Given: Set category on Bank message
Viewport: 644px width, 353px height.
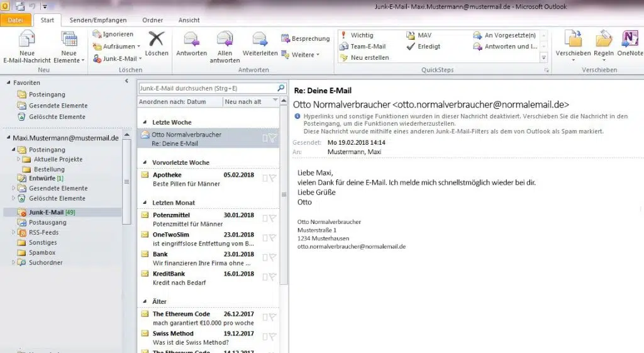Looking at the screenshot, I should click(x=265, y=257).
